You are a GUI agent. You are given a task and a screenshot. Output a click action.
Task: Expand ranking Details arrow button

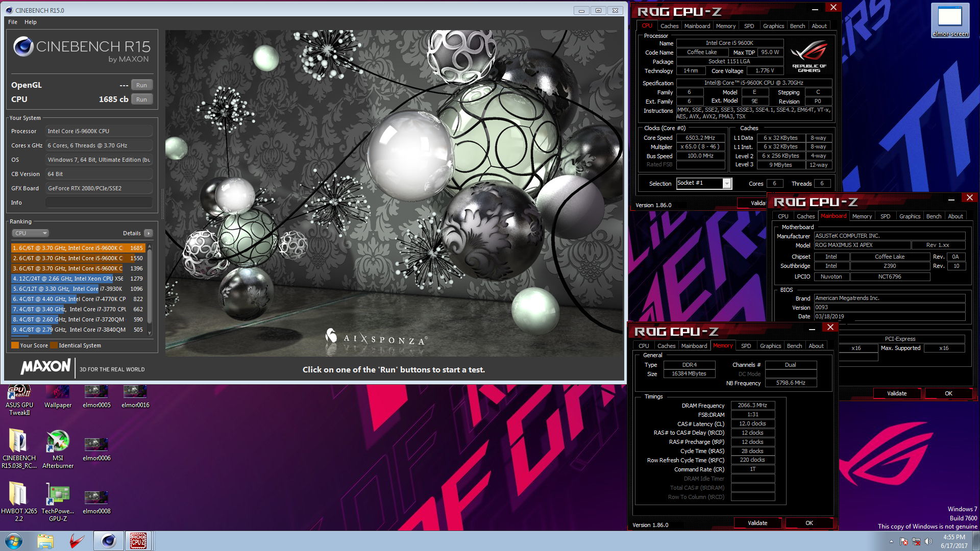(149, 233)
